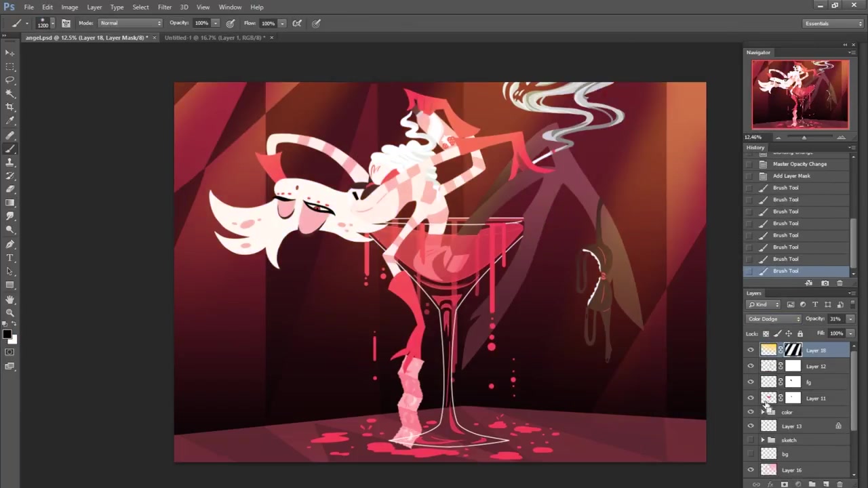Open the Select menu
Viewport: 868px width, 488px height.
(140, 7)
